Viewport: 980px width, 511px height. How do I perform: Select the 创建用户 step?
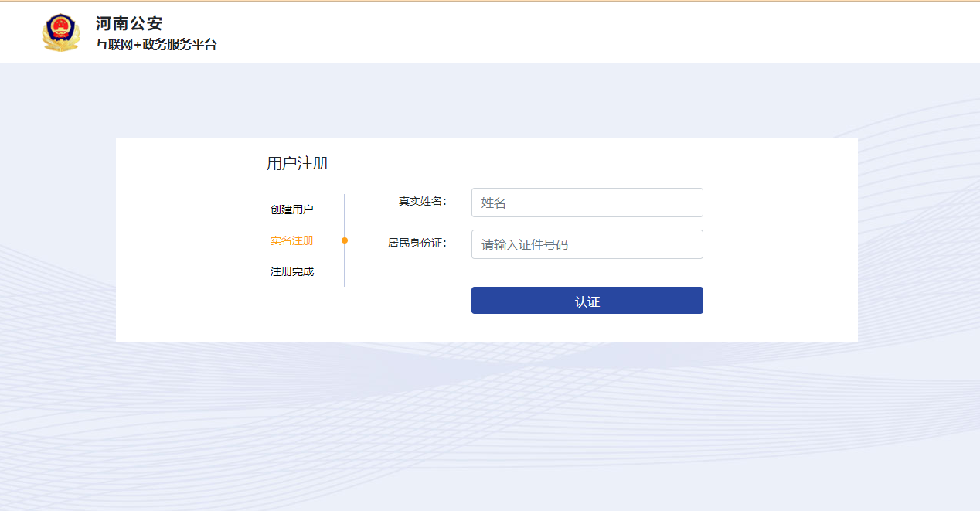tap(292, 210)
